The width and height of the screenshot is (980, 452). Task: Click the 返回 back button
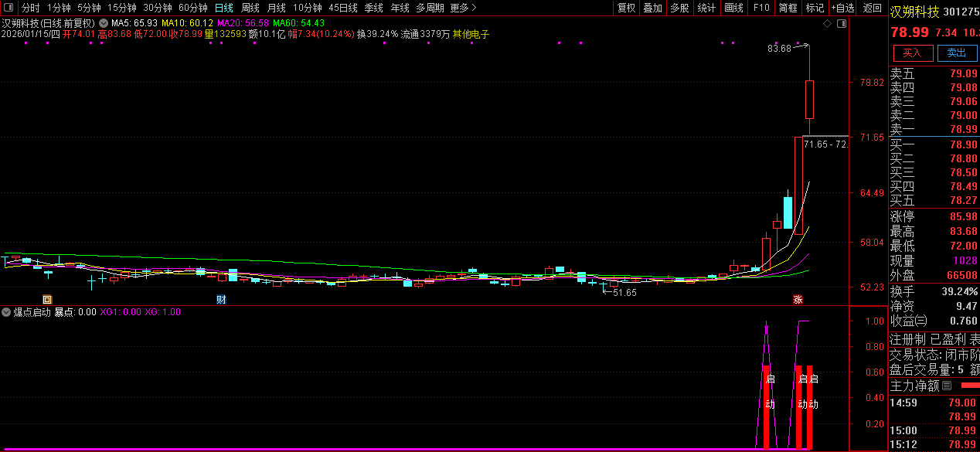pyautogui.click(x=872, y=8)
